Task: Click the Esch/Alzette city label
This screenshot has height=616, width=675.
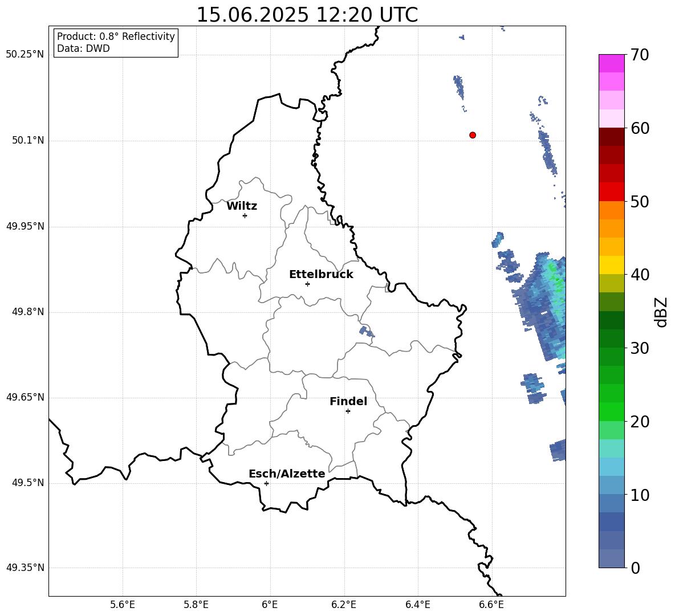Action: [x=287, y=474]
